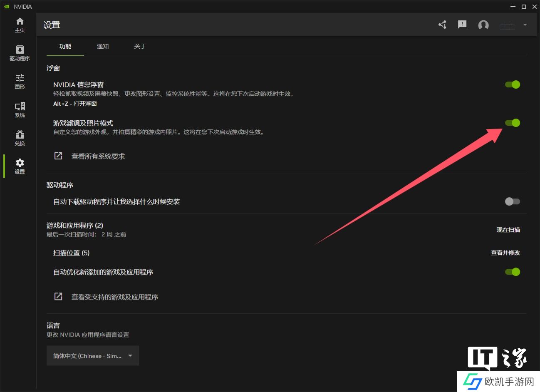Open the Redeem (兑换) gift icon
The width and height of the screenshot is (540, 392).
coord(20,138)
